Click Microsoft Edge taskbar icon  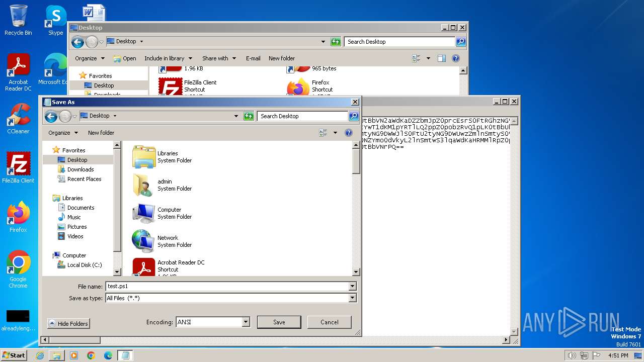pos(108,355)
